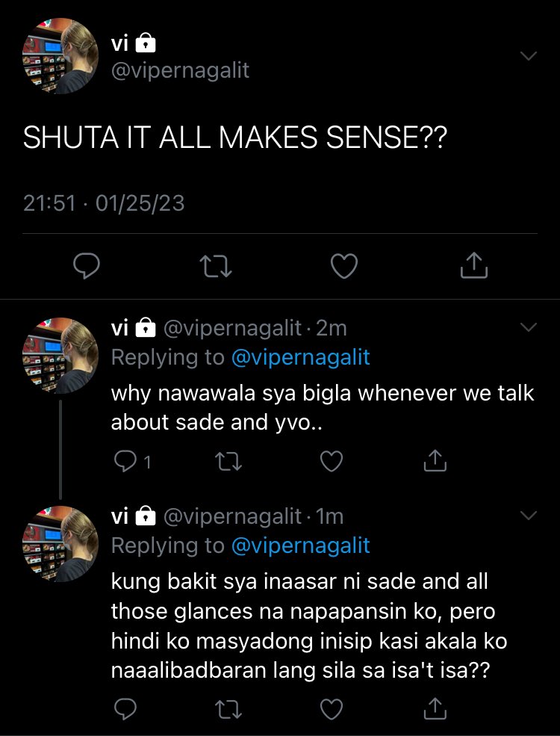560x736 pixels.
Task: Open @vipernagalit link in the 1m reply
Action: coord(301,545)
